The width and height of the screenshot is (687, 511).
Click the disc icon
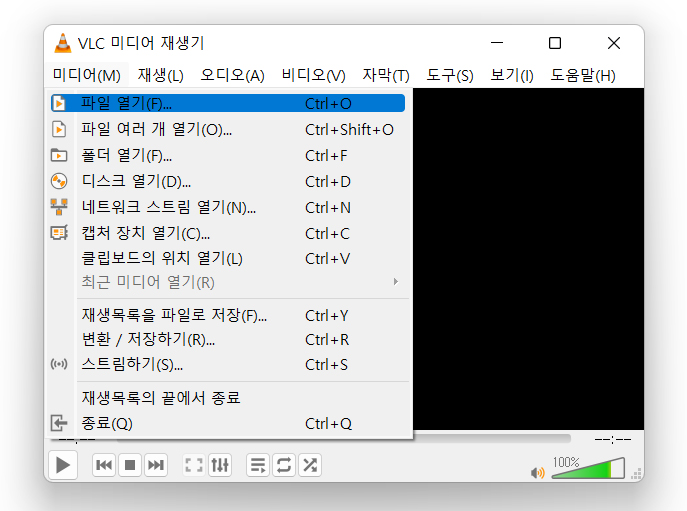59,181
